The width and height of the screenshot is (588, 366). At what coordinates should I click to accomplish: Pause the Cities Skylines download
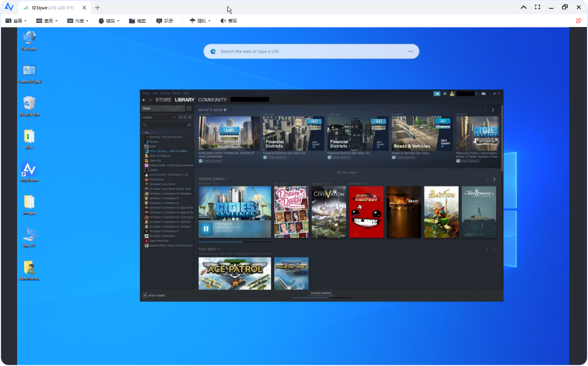point(206,228)
